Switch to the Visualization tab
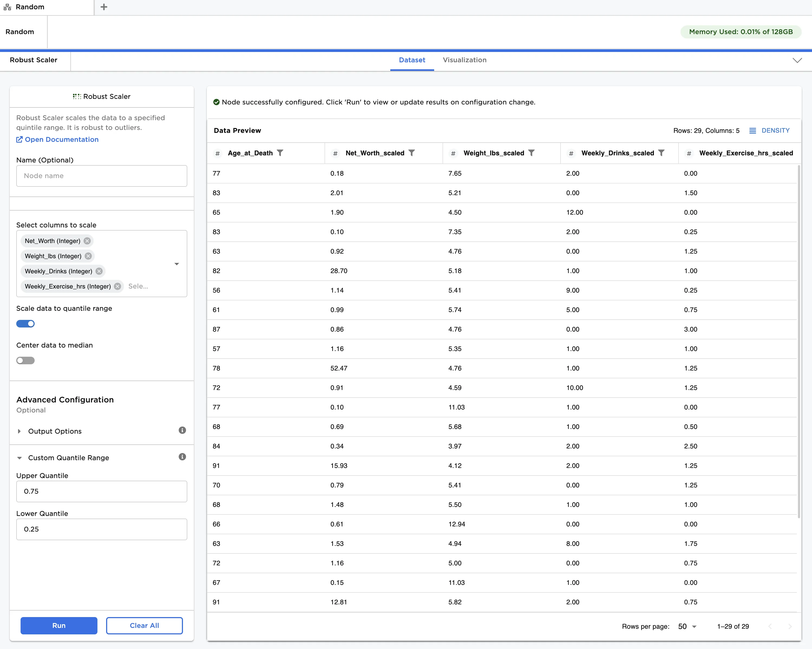The width and height of the screenshot is (812, 649). point(464,60)
